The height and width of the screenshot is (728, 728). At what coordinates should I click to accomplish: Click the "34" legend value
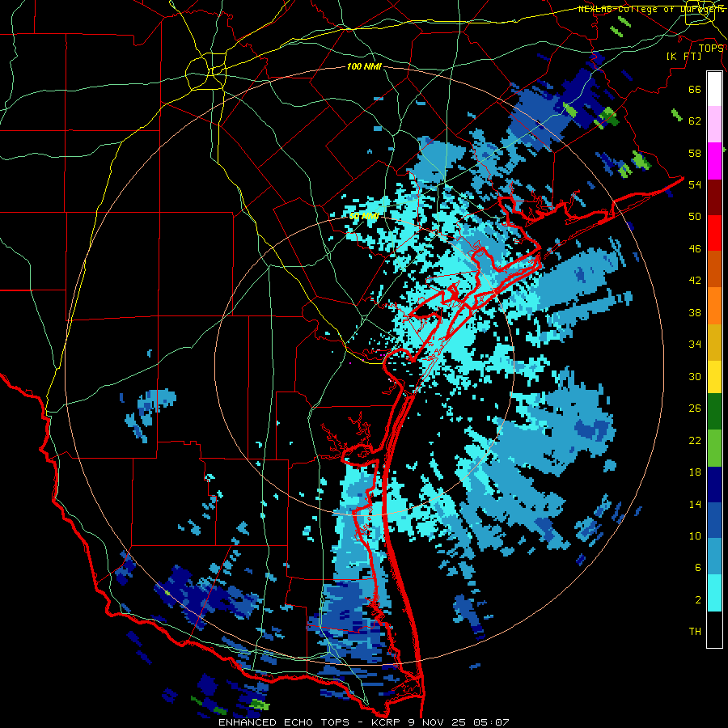coord(695,344)
